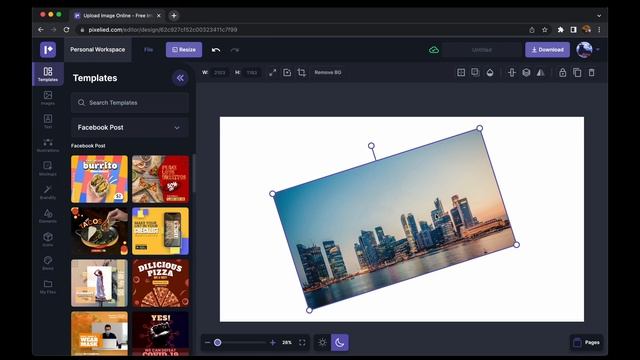
Task: Fit canvas to screen icon
Action: click(x=302, y=342)
